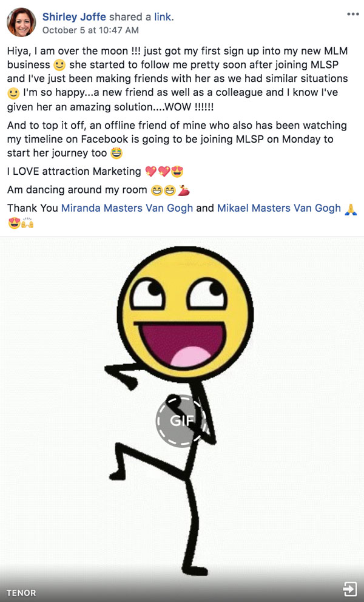Image resolution: width=364 pixels, height=602 pixels.
Task: Click the October 5 at 10:47 AM timestamp
Action: coord(90,30)
